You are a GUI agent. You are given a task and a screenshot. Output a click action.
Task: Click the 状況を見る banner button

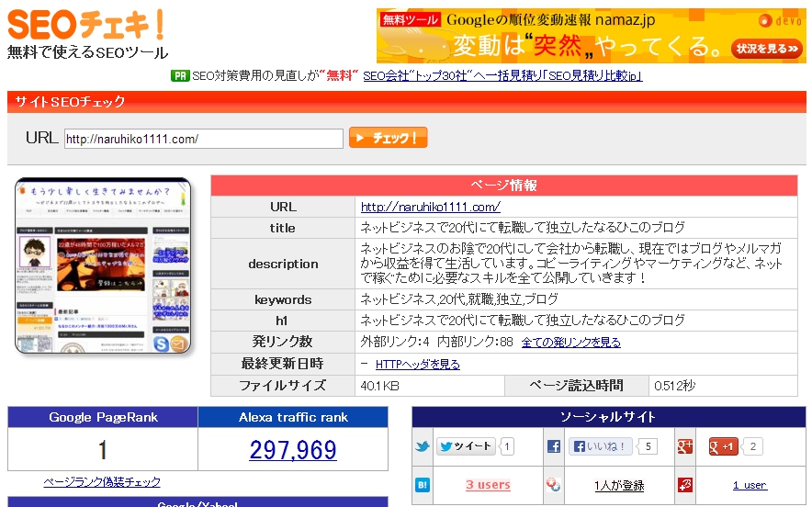(767, 49)
